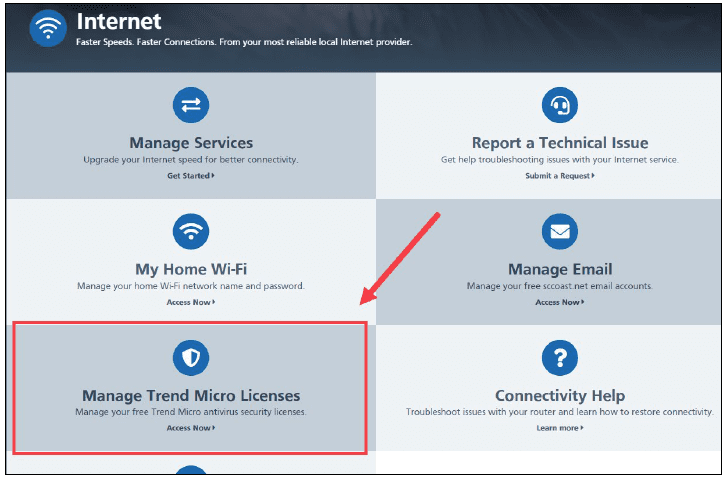Click the Internet page title
This screenshot has height=478, width=726.
click(x=119, y=21)
